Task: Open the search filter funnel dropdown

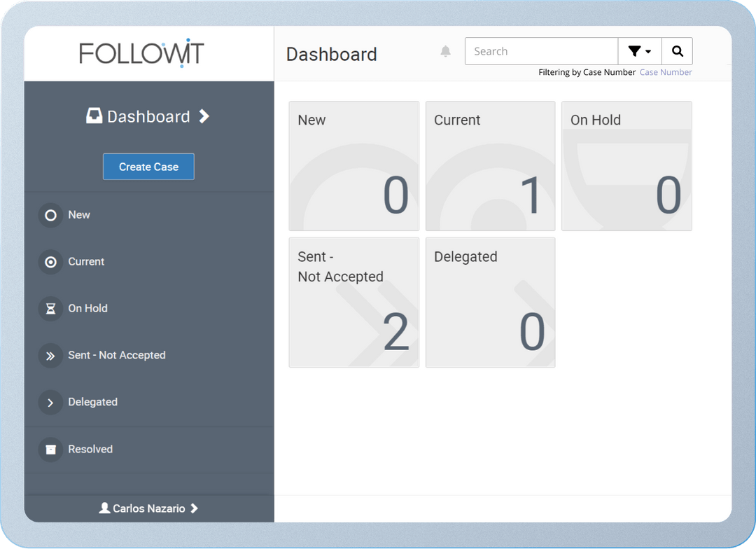Action: (x=639, y=51)
